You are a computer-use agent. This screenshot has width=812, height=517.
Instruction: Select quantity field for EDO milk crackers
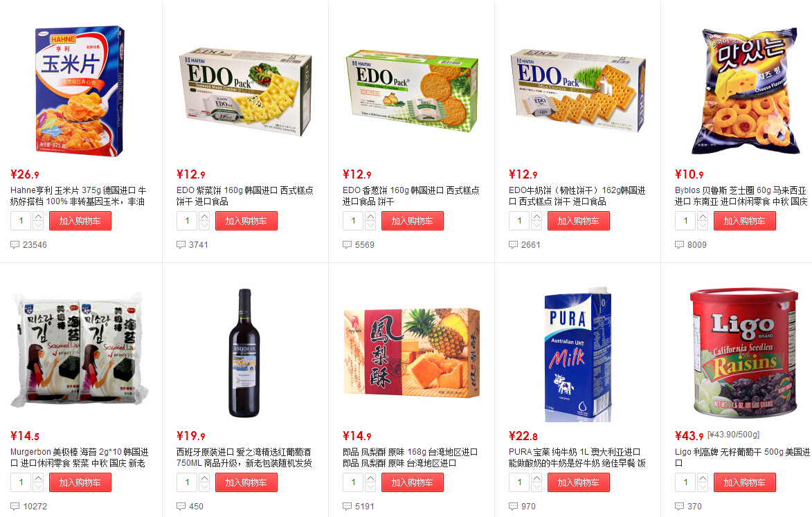pos(520,221)
